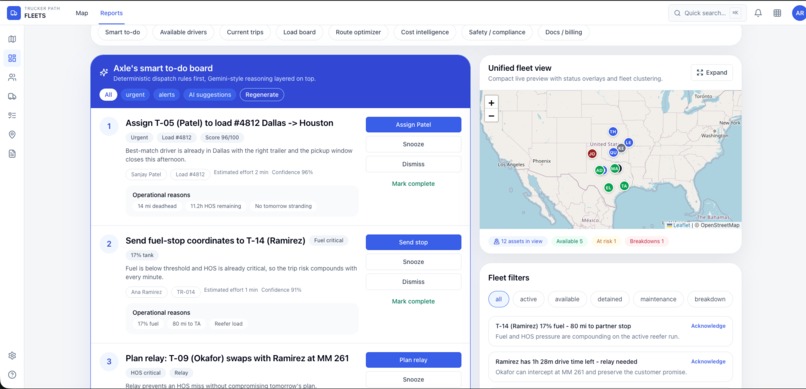The image size is (806, 389).
Task: Select the gray KE marker on the map
Action: pyautogui.click(x=621, y=148)
